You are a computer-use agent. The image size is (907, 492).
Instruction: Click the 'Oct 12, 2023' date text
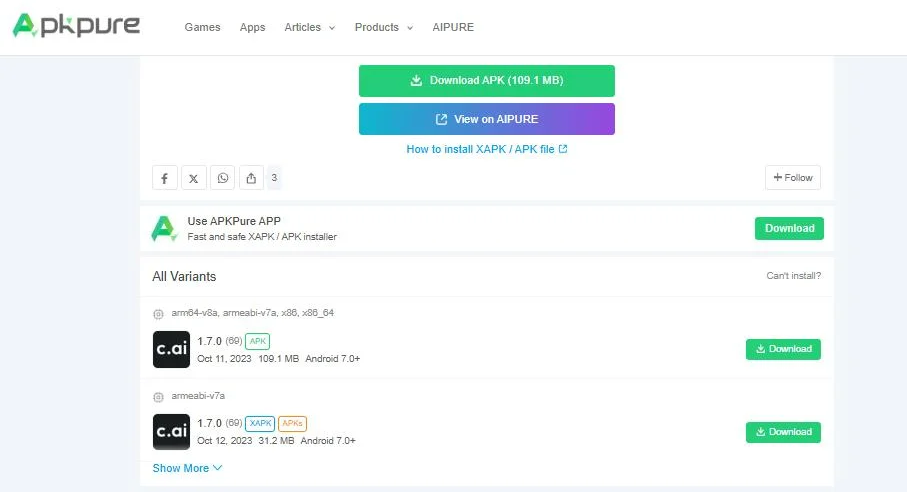tap(224, 441)
